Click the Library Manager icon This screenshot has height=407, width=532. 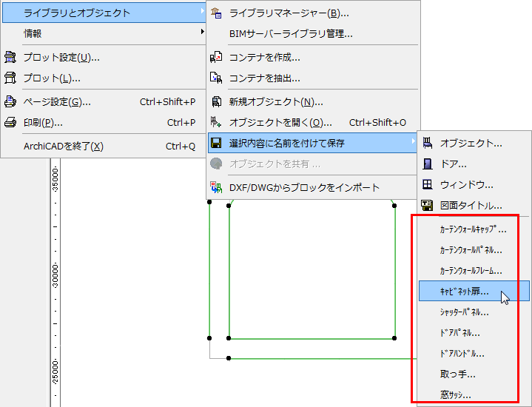tap(216, 13)
